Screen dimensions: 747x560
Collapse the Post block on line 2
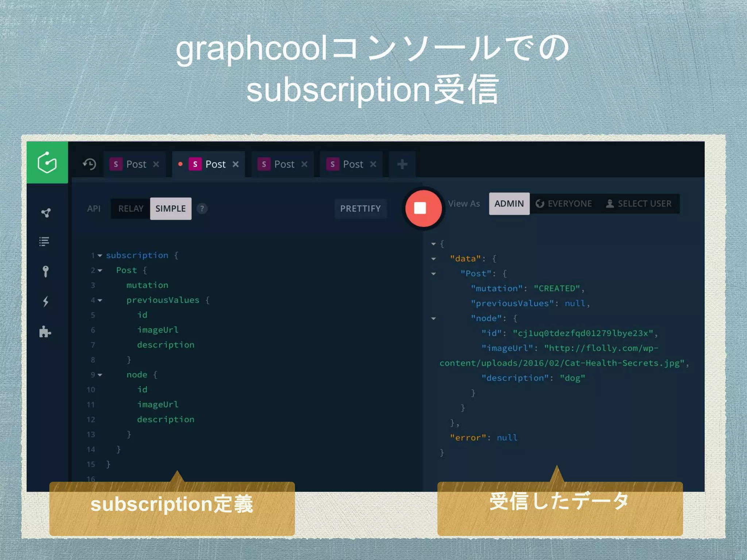click(x=100, y=271)
